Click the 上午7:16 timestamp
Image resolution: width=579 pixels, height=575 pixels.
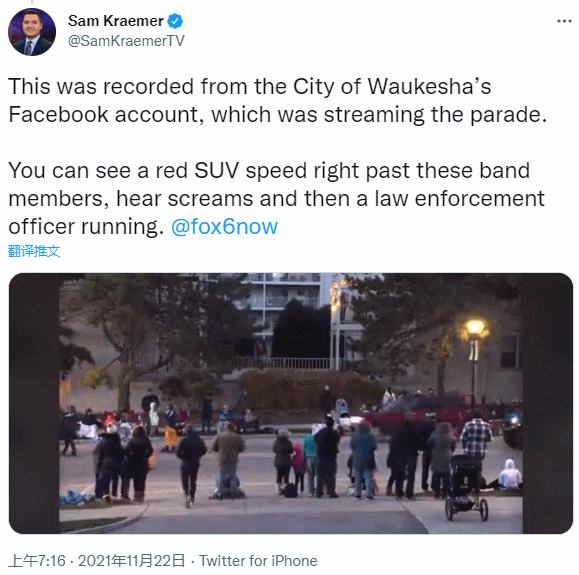click(37, 561)
